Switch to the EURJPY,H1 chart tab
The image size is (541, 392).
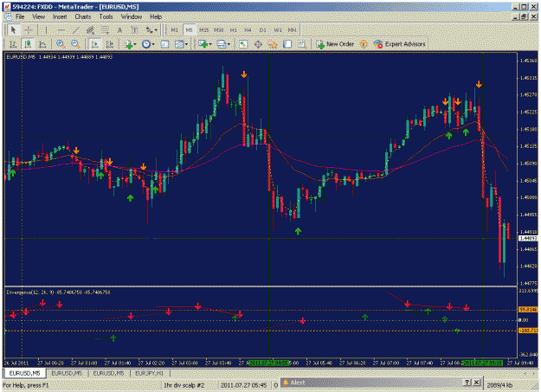click(x=149, y=373)
